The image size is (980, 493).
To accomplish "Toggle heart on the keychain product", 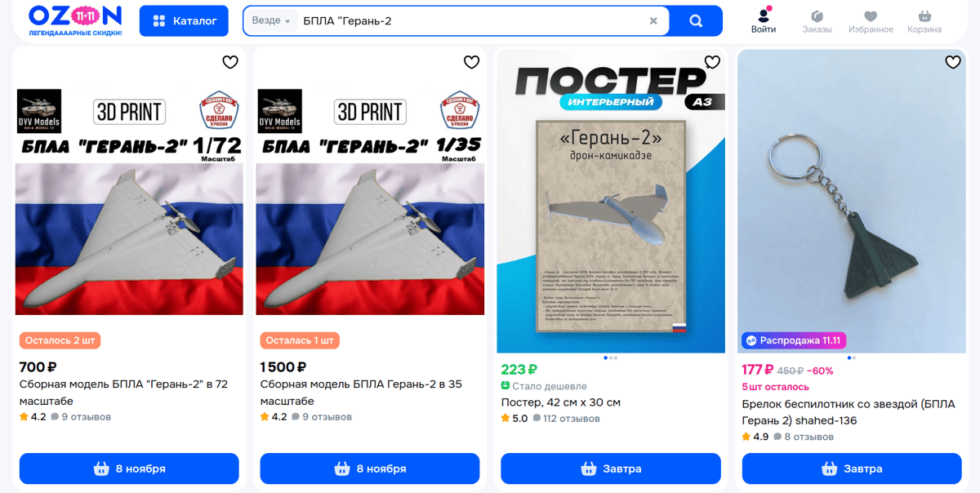I will click(x=953, y=62).
